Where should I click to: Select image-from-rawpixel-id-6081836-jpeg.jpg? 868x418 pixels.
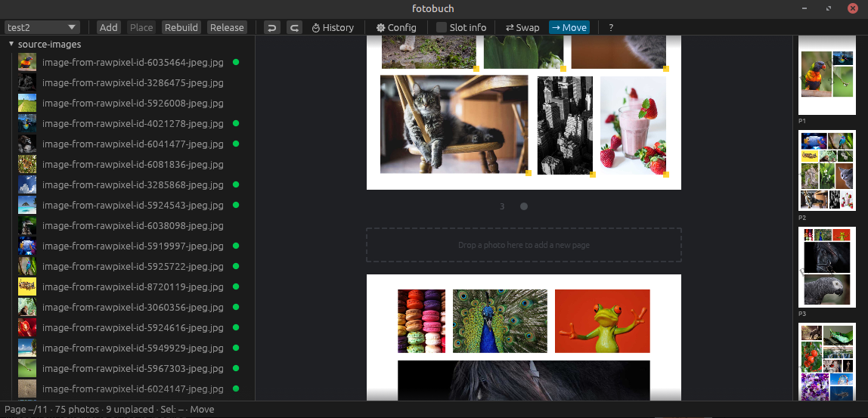click(x=133, y=165)
